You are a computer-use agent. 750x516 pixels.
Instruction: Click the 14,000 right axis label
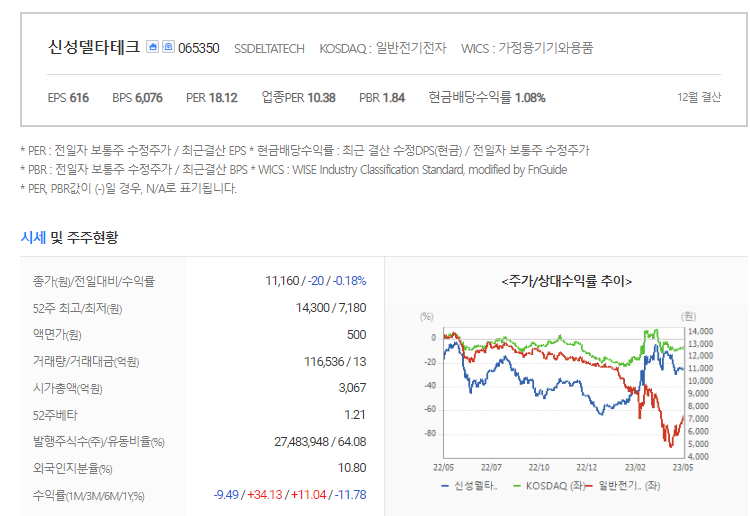pyautogui.click(x=700, y=331)
